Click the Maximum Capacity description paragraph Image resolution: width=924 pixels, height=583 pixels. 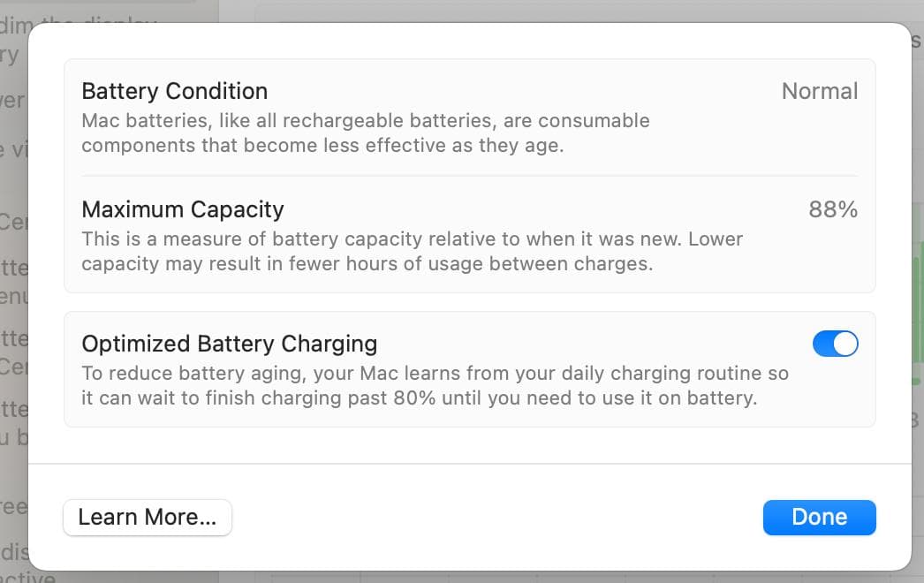(412, 251)
